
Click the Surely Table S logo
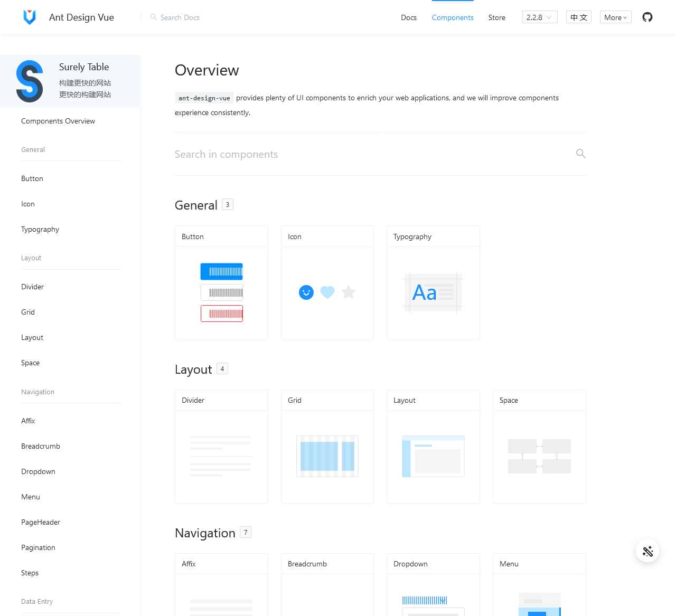30,81
